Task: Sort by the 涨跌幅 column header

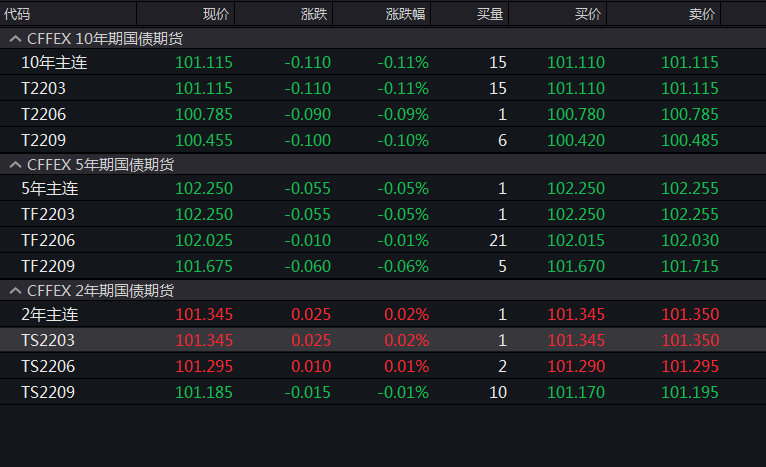Action: point(405,14)
